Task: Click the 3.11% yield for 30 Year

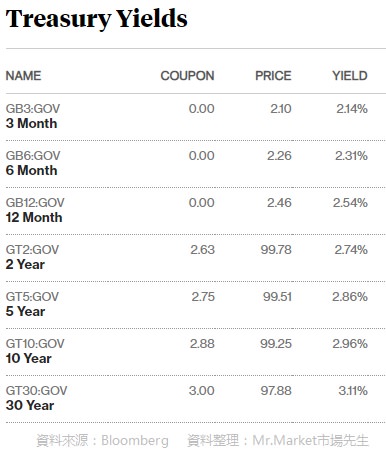Action: pyautogui.click(x=353, y=391)
